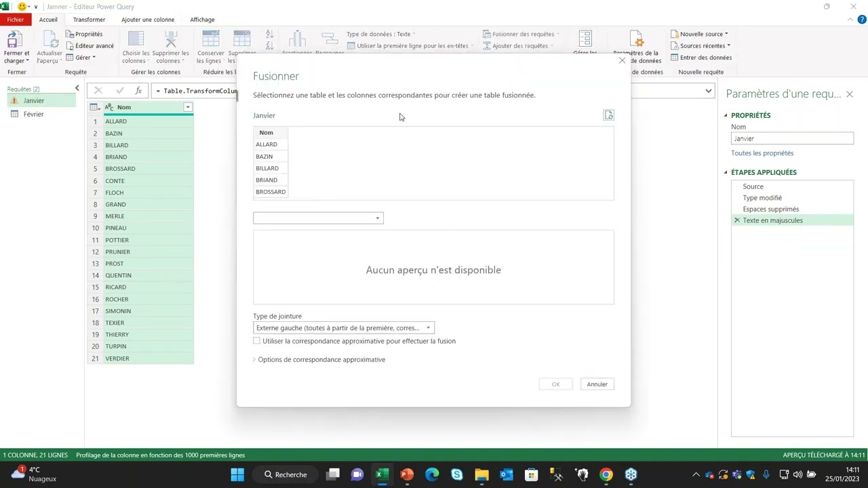The image size is (868, 488).
Task: Click the smiley feedback icon in the title bar
Action: click(x=22, y=6)
